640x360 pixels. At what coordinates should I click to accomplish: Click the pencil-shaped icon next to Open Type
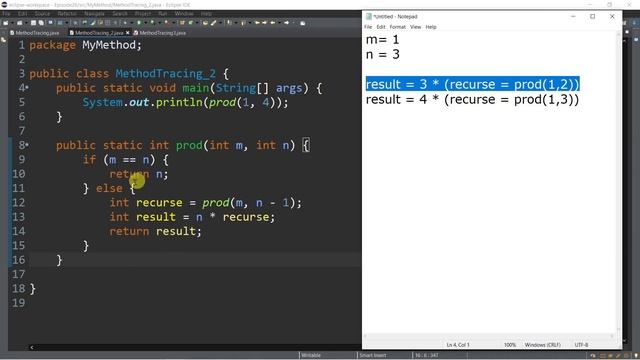pyautogui.click(x=213, y=23)
